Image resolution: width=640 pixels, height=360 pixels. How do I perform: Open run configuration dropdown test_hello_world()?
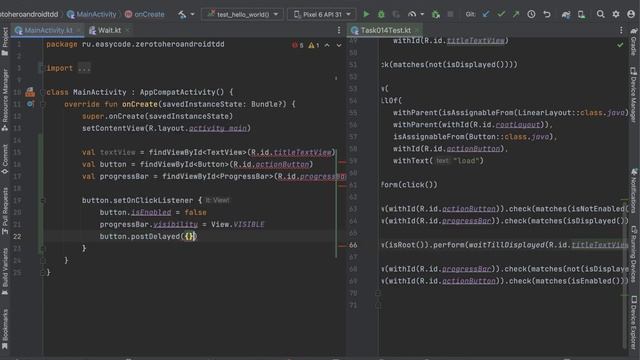[242, 14]
